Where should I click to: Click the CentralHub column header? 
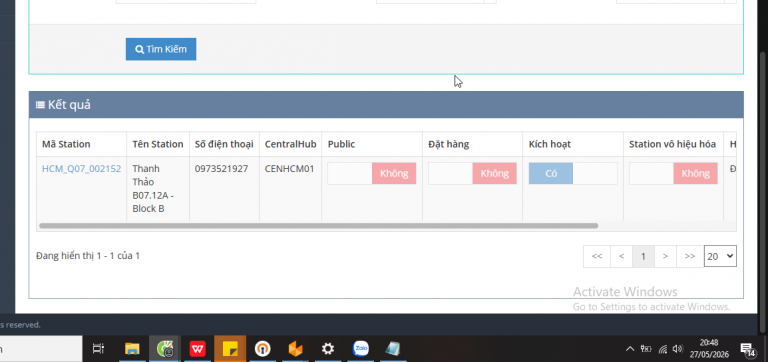[290, 144]
